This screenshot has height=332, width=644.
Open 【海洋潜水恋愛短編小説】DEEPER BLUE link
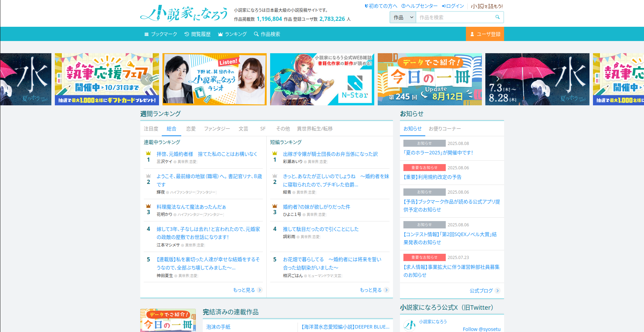[345, 327]
